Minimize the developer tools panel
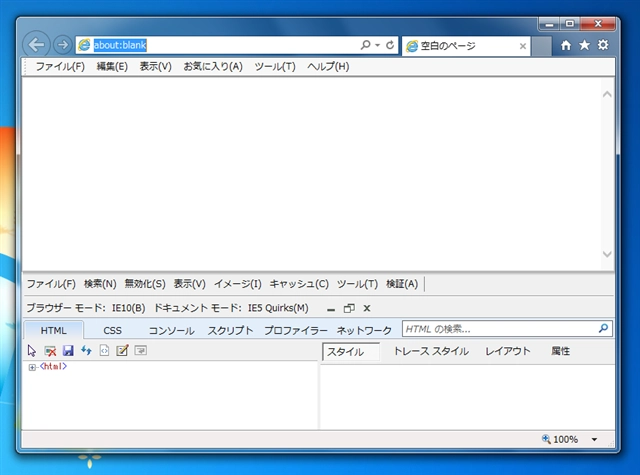 coord(331,309)
